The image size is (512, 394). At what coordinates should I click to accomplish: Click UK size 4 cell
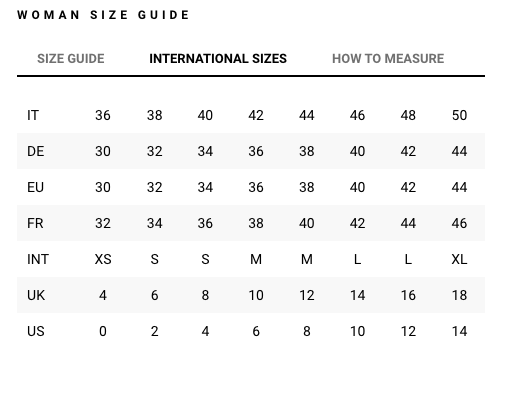[x=103, y=295]
